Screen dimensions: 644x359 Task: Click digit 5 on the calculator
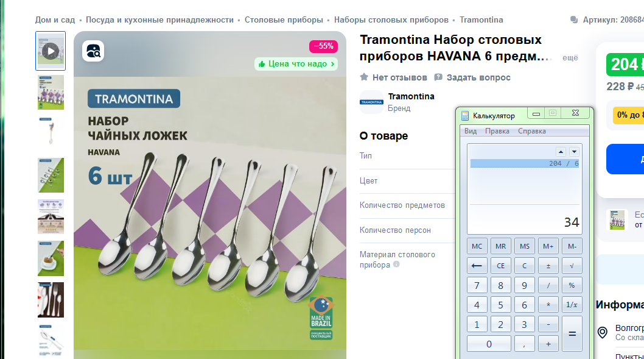click(x=501, y=305)
